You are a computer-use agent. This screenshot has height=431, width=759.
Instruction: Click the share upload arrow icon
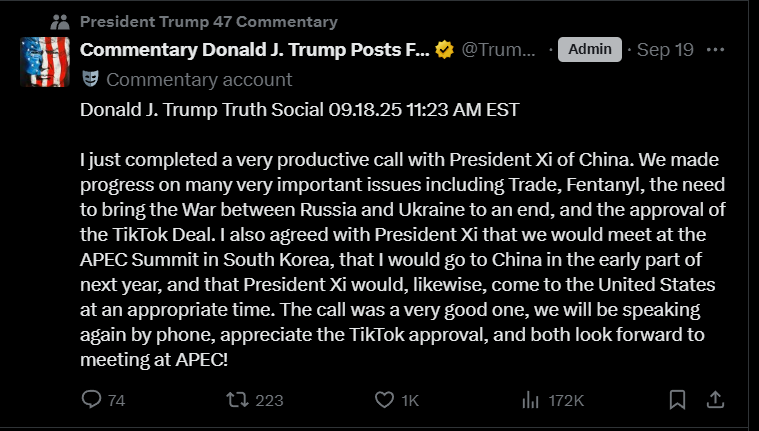coord(715,400)
